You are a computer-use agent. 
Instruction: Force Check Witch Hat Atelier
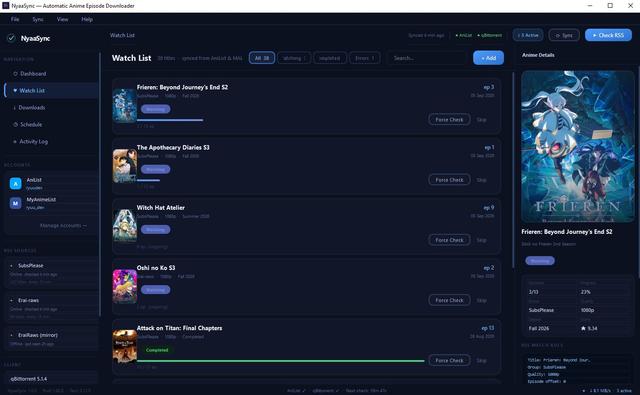click(449, 240)
